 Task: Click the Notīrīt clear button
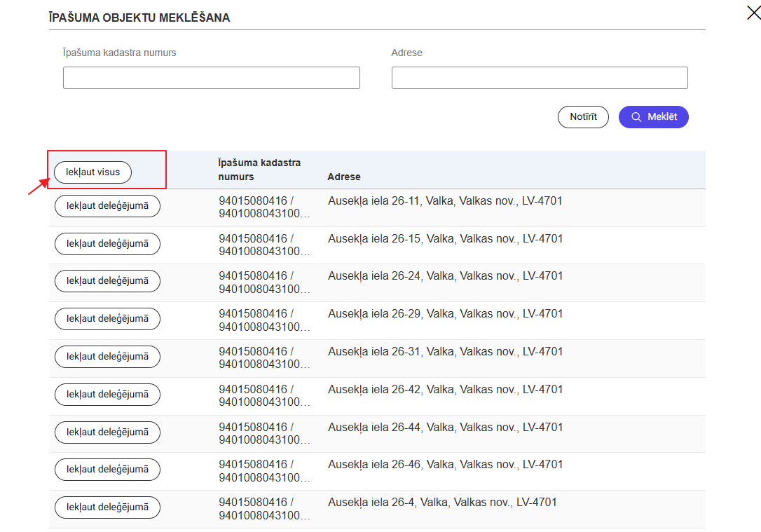click(583, 117)
